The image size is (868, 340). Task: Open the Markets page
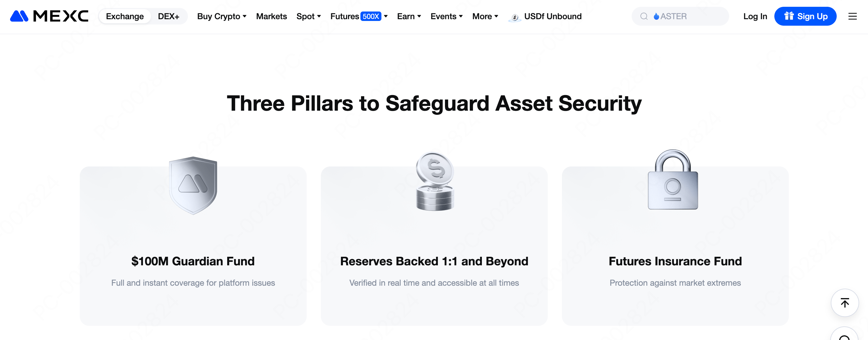271,16
